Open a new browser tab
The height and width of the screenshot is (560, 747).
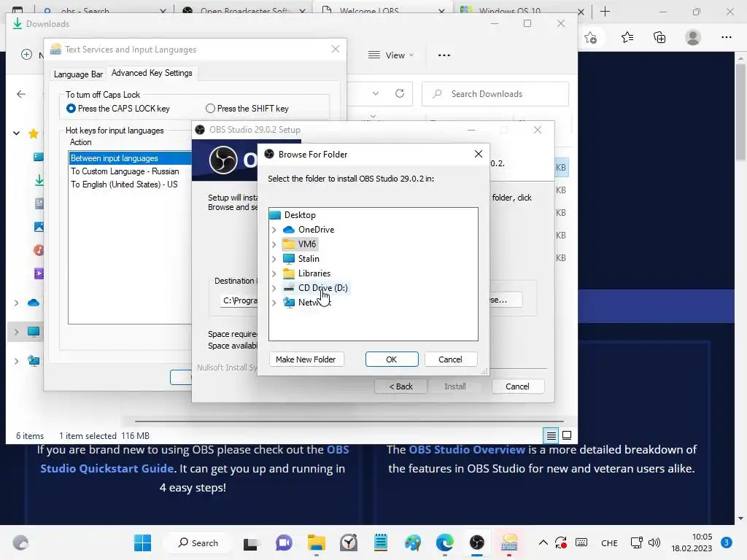[605, 12]
